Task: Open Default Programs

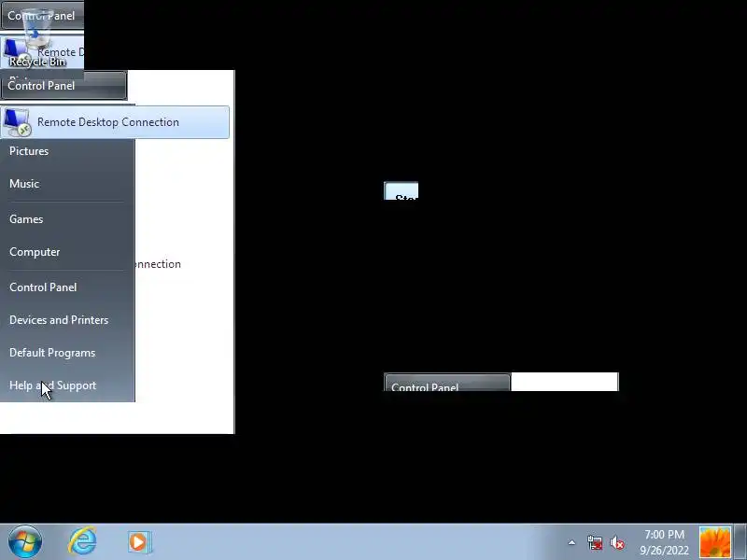Action: [52, 353]
